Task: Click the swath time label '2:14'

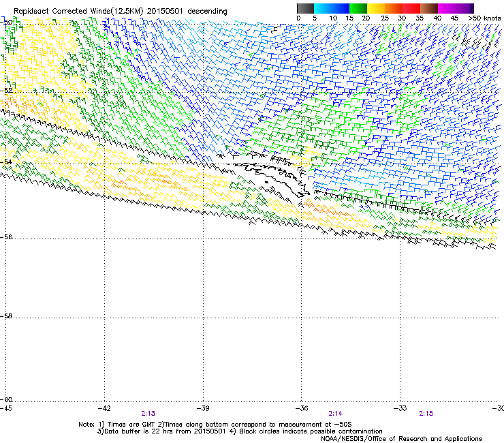Action: (335, 414)
